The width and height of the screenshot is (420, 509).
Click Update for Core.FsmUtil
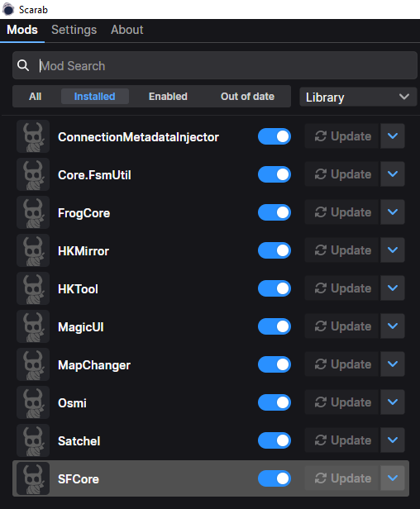342,174
